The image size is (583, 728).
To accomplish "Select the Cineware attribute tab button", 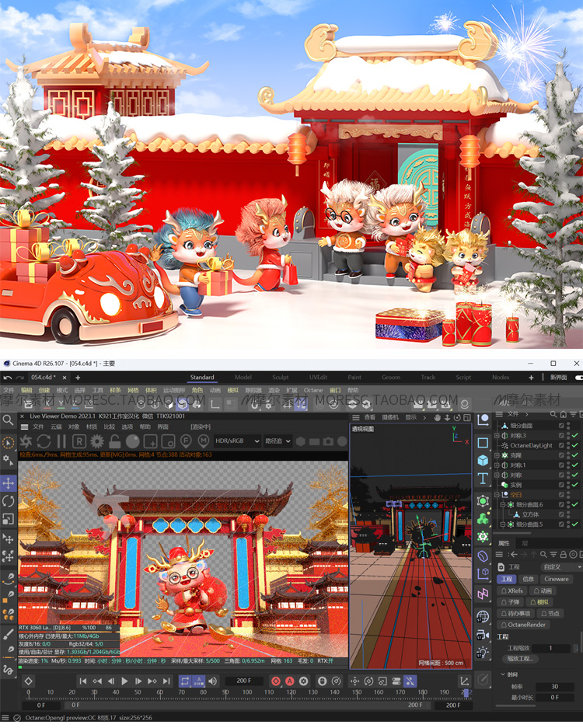I will (556, 579).
